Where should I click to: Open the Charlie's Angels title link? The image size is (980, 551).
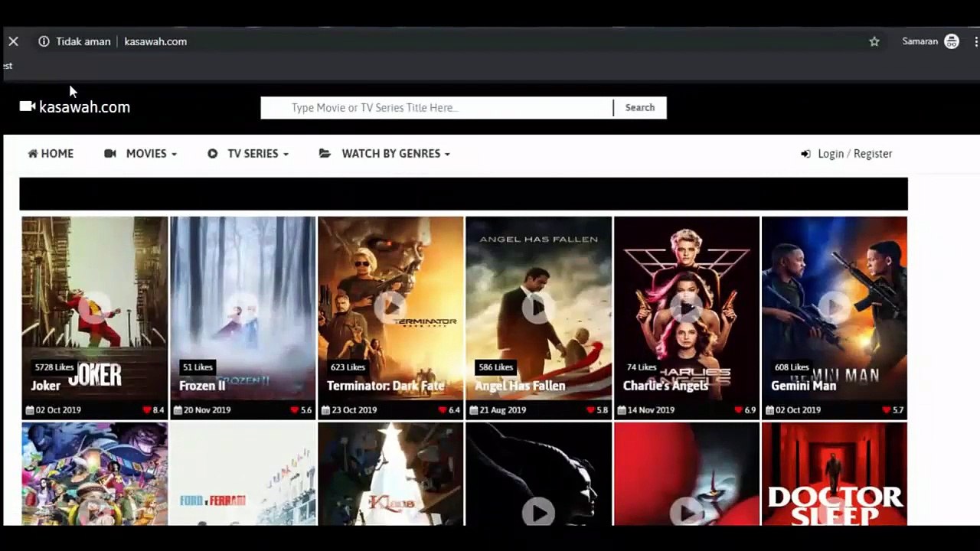[665, 386]
